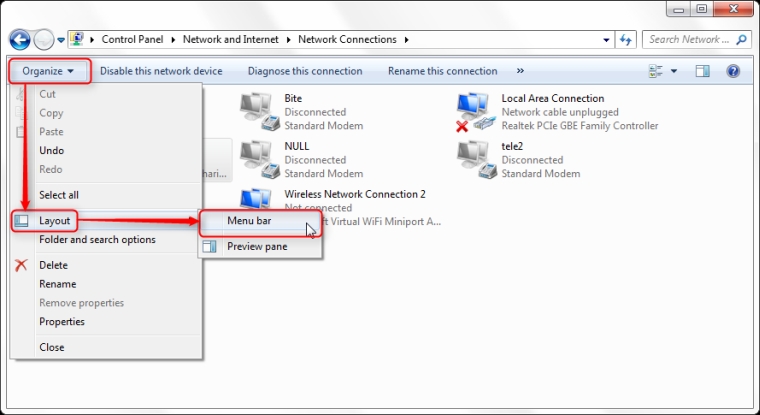Image resolution: width=760 pixels, height=415 pixels.
Task: Go to Network and Internet breadcrumb
Action: [x=230, y=39]
